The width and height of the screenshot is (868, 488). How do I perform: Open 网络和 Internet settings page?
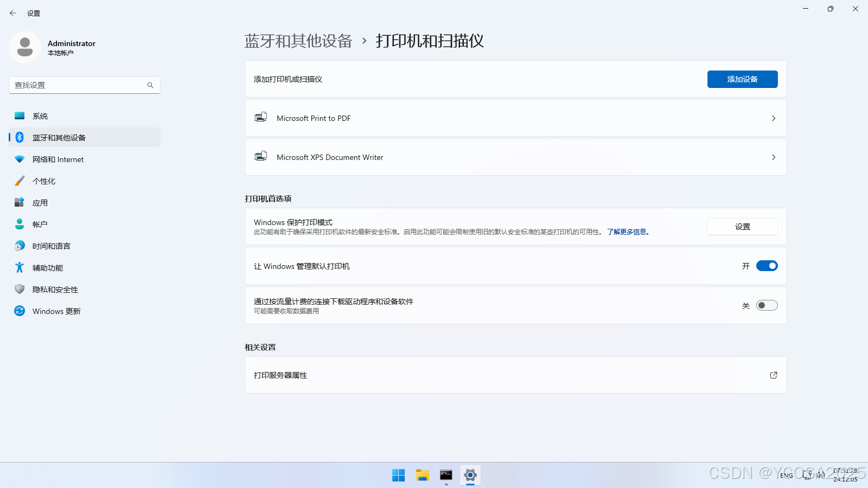coord(85,159)
